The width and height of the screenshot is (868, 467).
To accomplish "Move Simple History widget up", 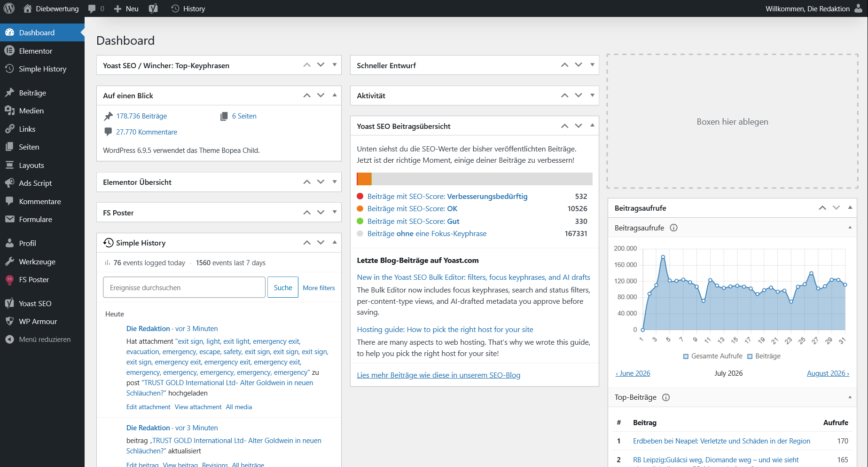I will click(x=307, y=242).
